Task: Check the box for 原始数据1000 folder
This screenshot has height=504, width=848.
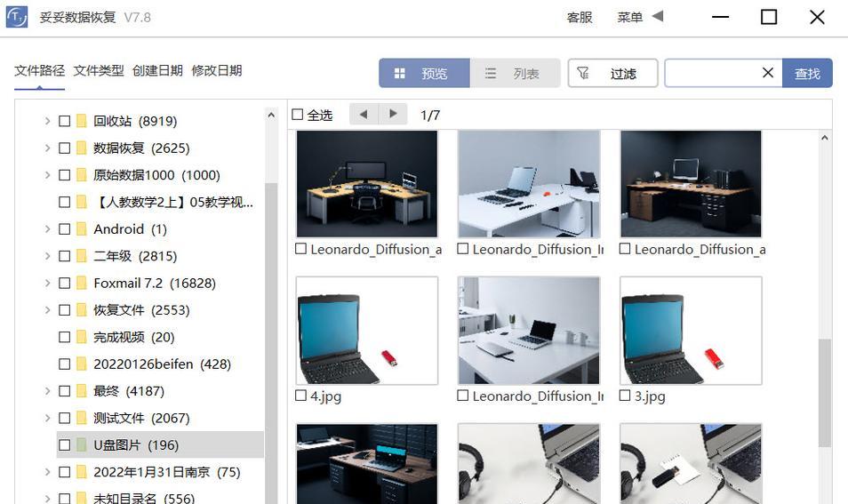Action: [64, 175]
